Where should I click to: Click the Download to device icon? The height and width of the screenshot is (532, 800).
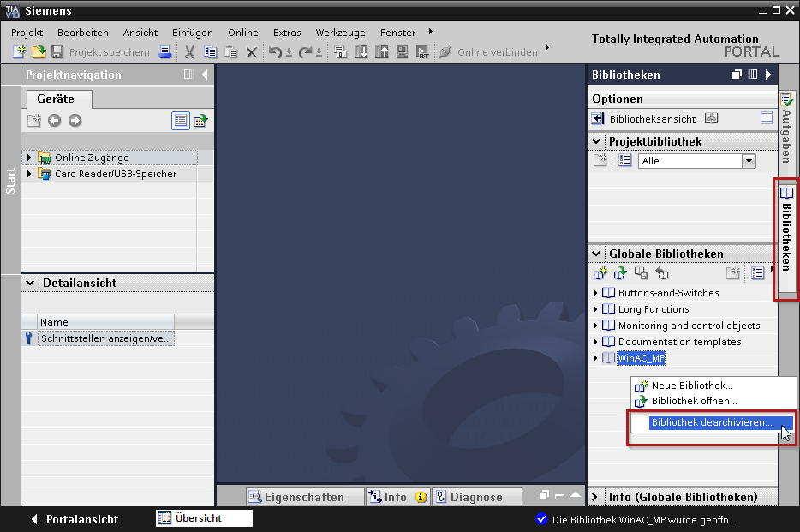point(361,52)
